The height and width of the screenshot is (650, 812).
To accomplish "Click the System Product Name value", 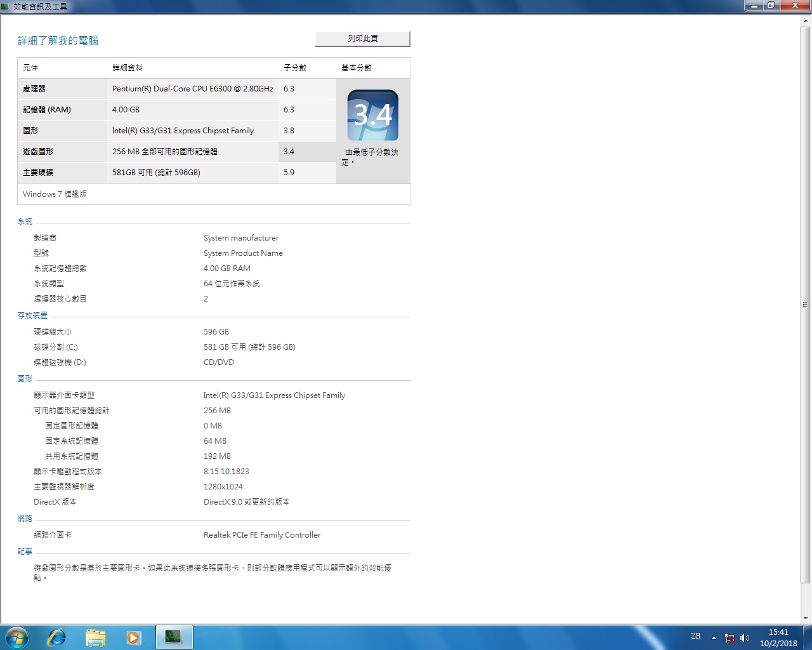I will point(243,253).
